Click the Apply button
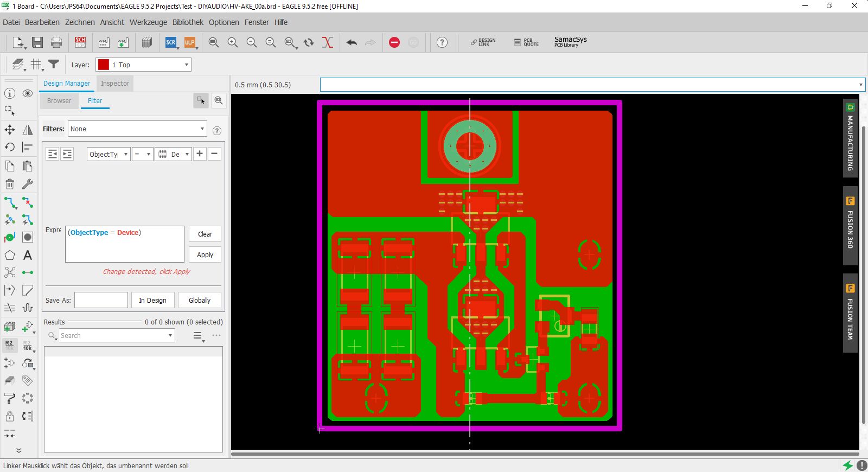Screen dimensions: 868x472 [x=205, y=255]
